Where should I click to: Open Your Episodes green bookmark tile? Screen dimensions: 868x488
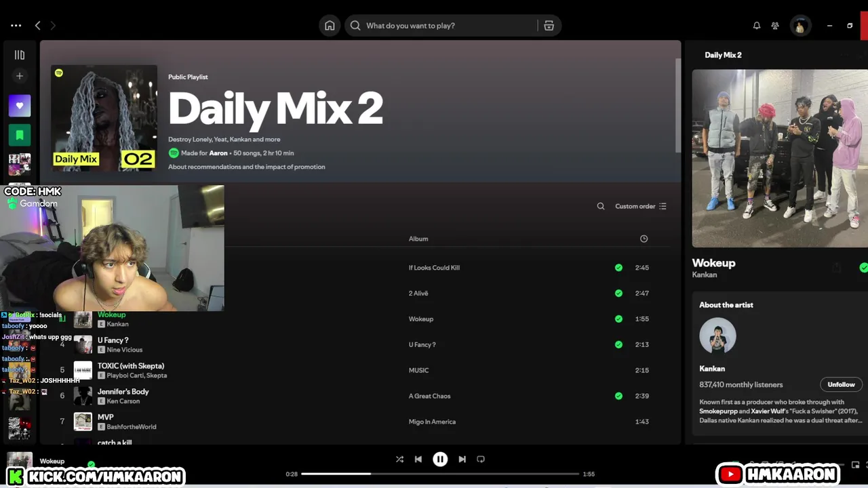20,135
